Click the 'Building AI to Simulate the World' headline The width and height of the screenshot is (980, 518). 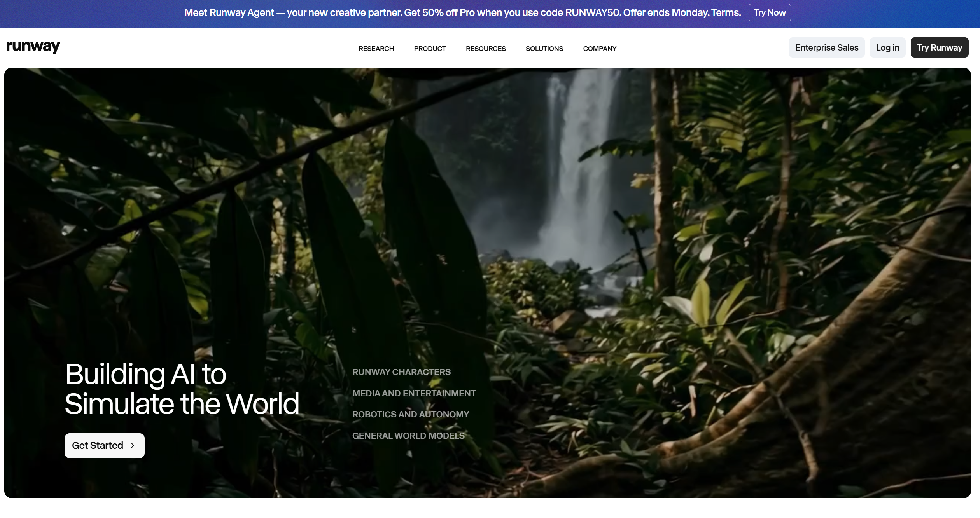point(182,389)
